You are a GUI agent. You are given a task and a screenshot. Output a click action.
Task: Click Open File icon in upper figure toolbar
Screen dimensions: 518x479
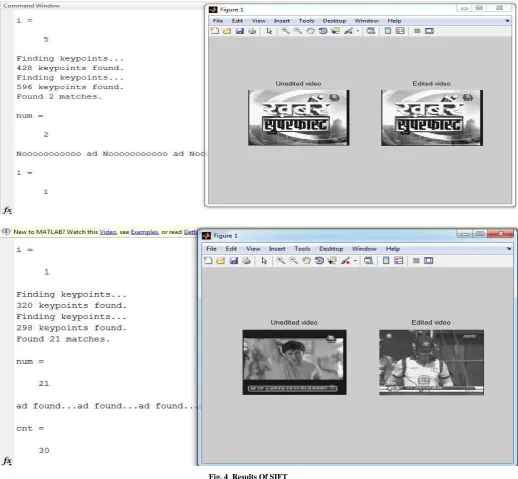(227, 31)
